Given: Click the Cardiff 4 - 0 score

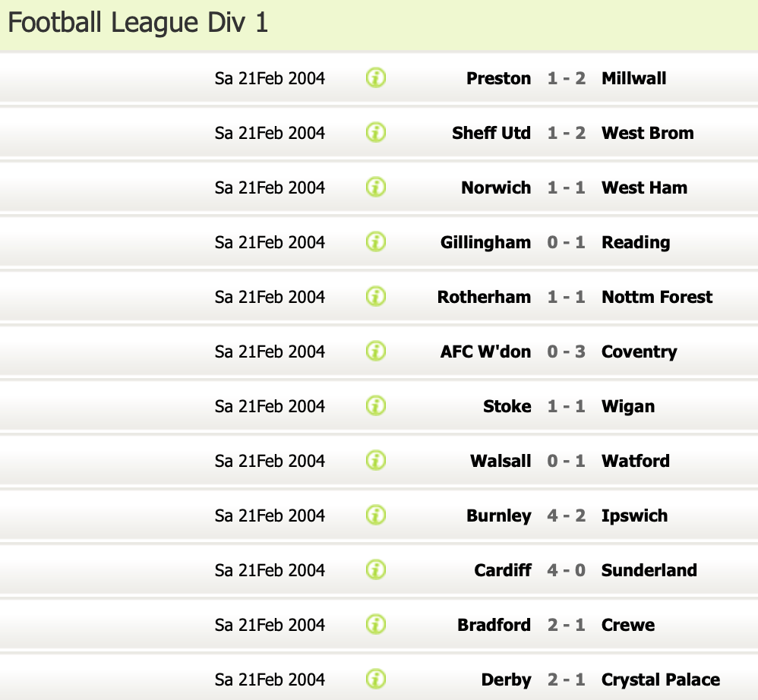Looking at the screenshot, I should pos(566,570).
